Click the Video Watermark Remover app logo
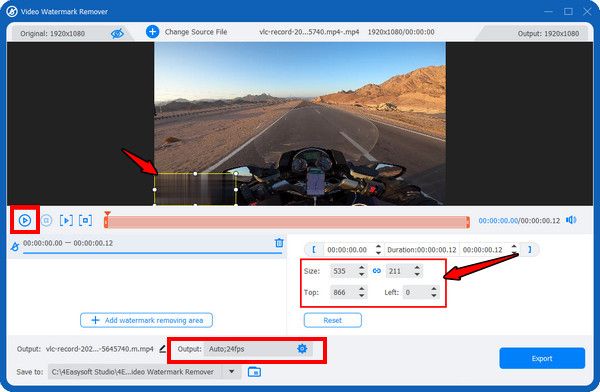 pos(12,11)
